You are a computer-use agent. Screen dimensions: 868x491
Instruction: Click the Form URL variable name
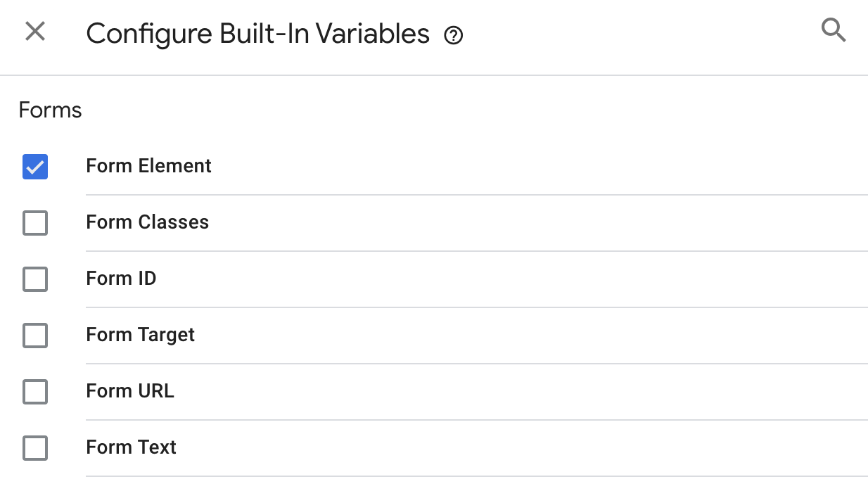(x=130, y=391)
